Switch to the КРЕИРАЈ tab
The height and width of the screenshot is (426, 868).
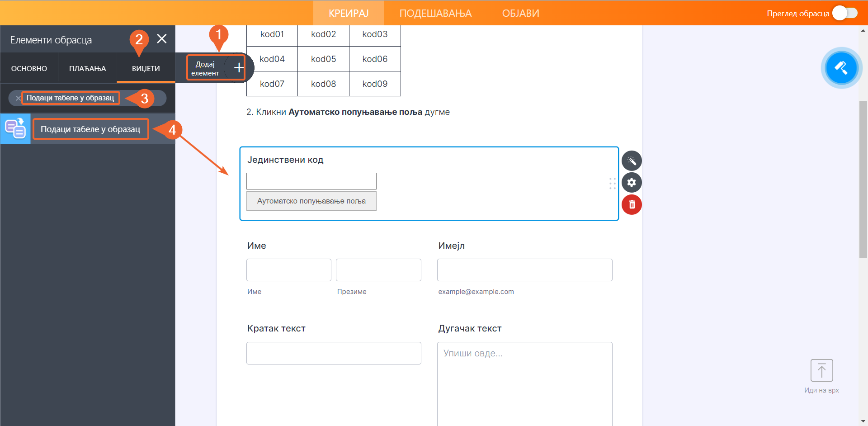[x=349, y=13]
